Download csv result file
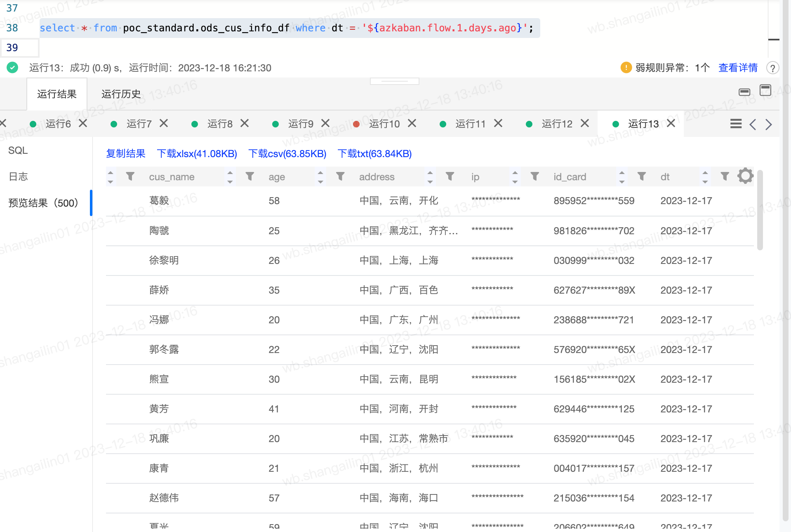 tap(287, 153)
